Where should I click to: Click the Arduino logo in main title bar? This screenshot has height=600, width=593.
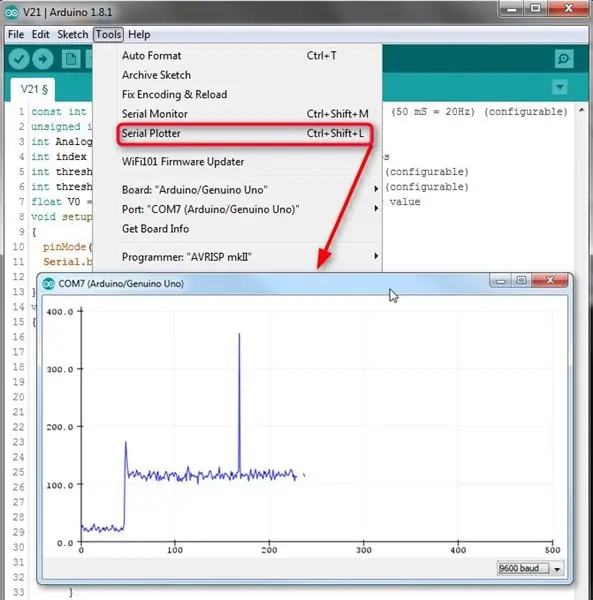coord(11,13)
